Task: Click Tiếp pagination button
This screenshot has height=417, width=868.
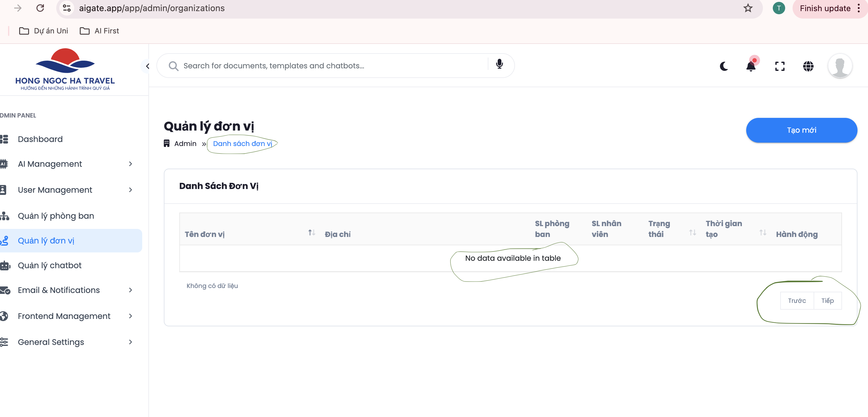Action: [827, 300]
